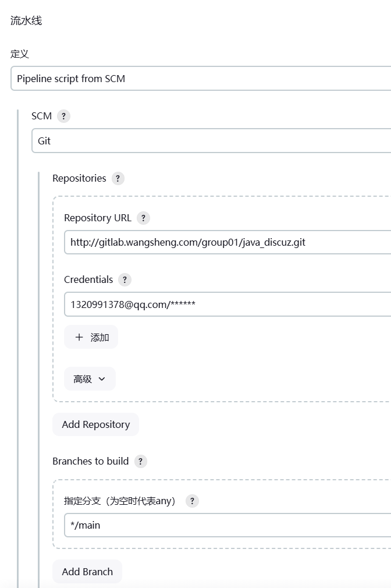Expand the 高级 advanced options
Viewport: 391px width, 588px height.
[90, 379]
